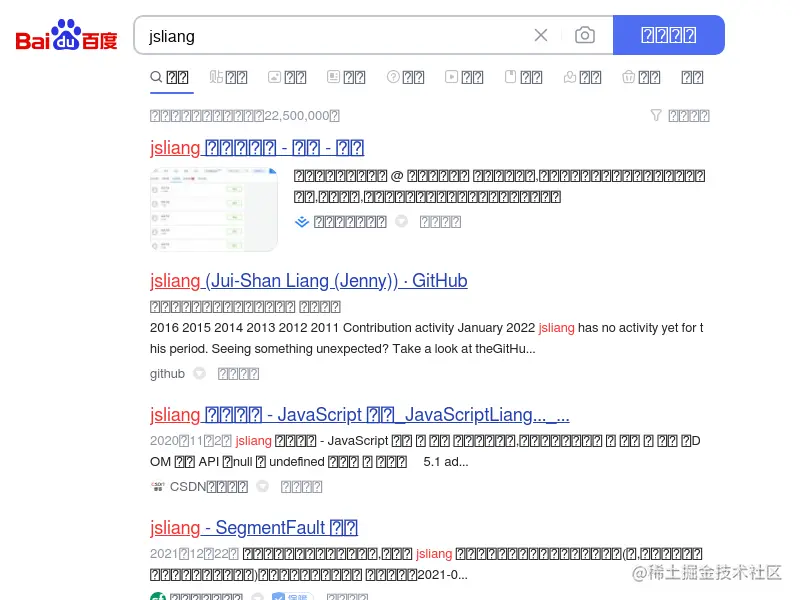Switch to the Images search tab

click(x=287, y=77)
